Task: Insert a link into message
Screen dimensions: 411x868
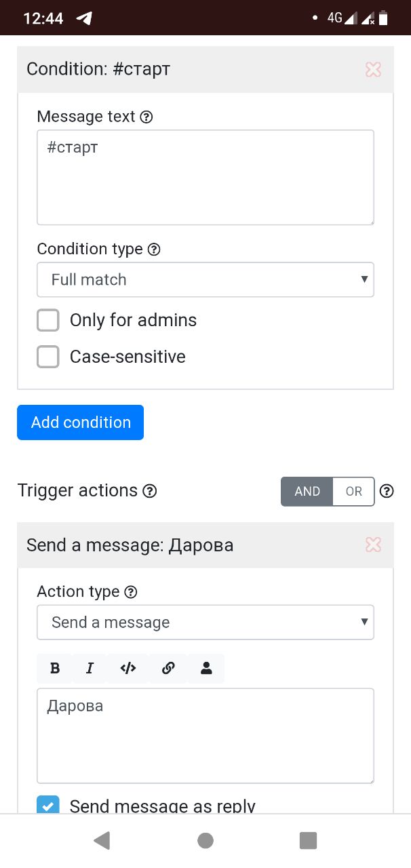Action: tap(168, 669)
